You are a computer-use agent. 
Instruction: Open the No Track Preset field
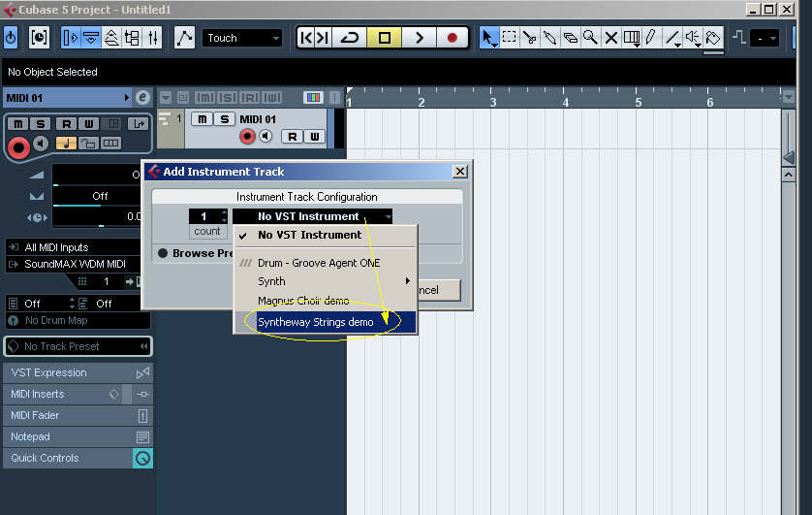[x=78, y=346]
